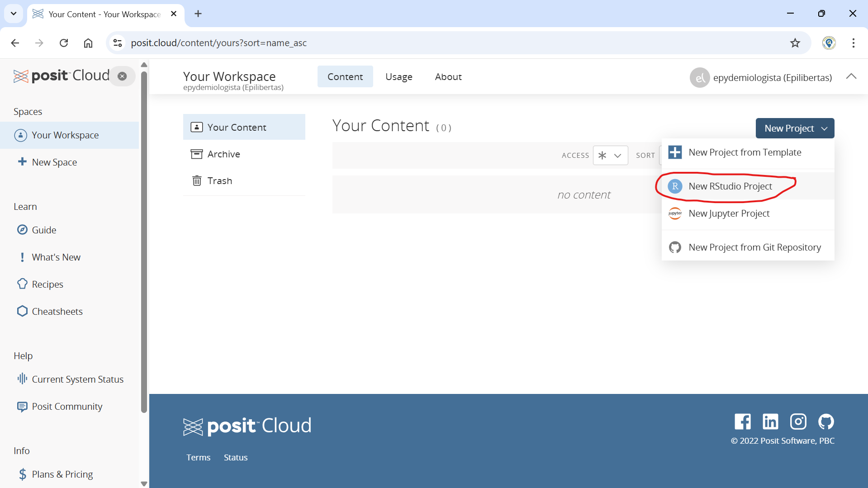
Task: Collapse the account header chevron
Action: pos(851,76)
